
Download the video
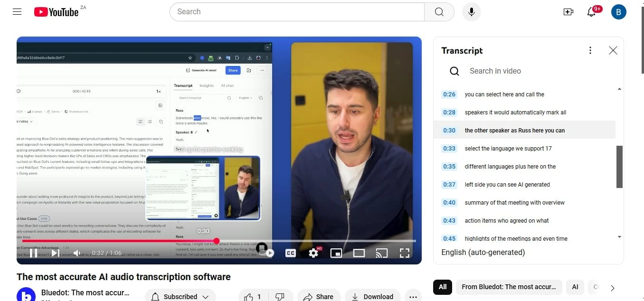[x=372, y=296]
